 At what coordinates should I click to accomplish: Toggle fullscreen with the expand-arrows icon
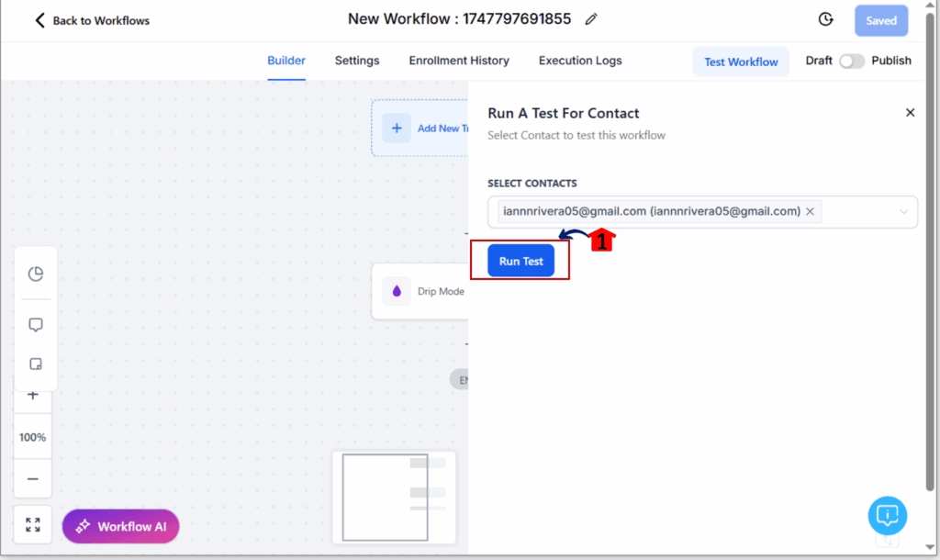(33, 525)
